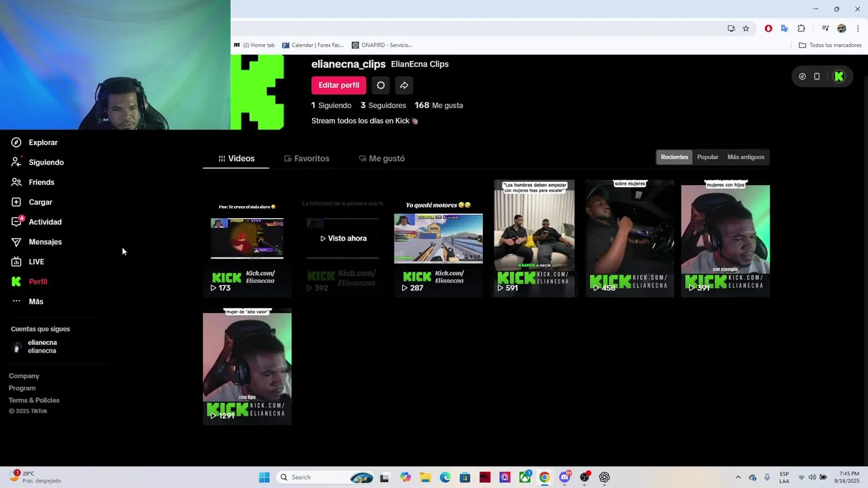
Task: Open 'Todos los marcadores' folder
Action: pos(830,45)
